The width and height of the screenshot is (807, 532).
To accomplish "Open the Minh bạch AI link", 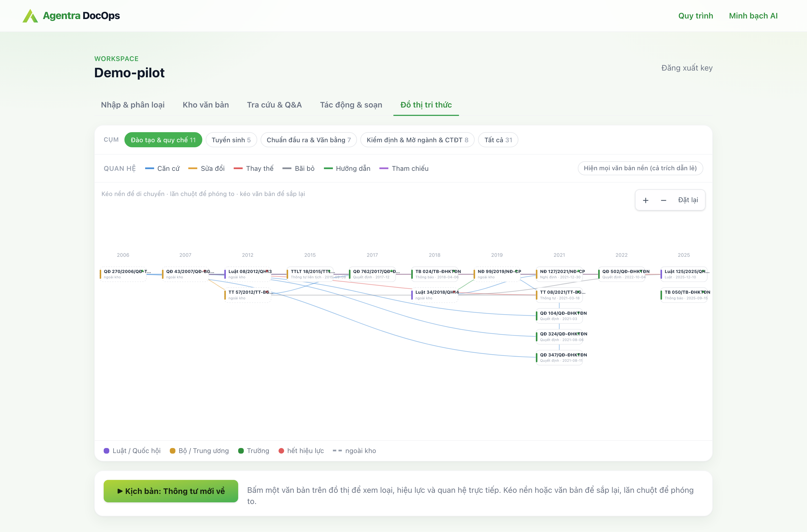I will click(x=753, y=16).
